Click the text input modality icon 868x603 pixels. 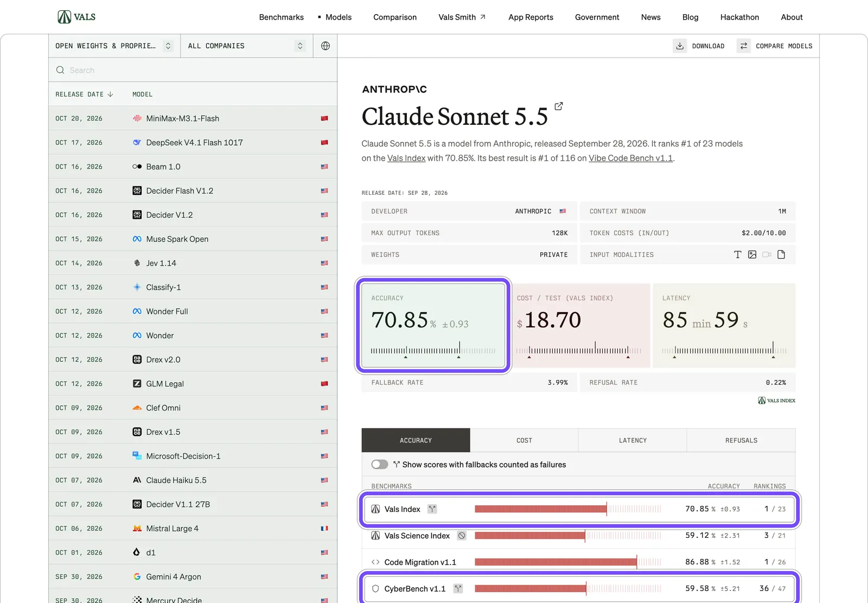[737, 255]
